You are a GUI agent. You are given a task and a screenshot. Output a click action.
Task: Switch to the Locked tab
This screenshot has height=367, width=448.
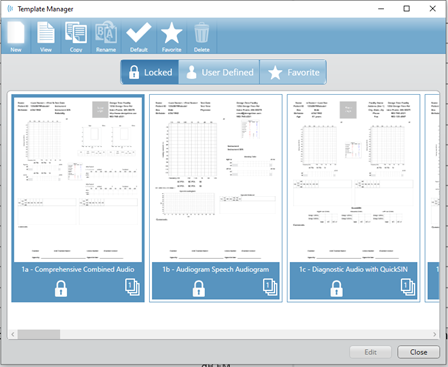[x=150, y=72]
